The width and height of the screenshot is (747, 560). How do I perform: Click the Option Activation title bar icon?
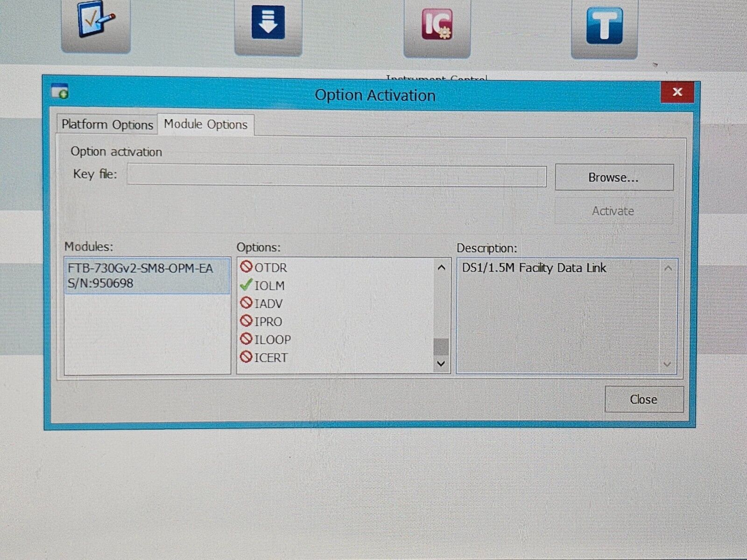tap(60, 92)
